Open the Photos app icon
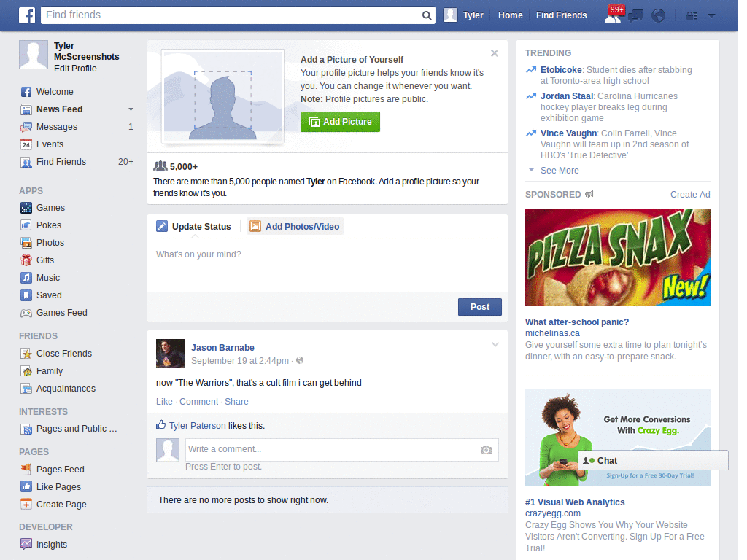The width and height of the screenshot is (747, 560). point(26,243)
